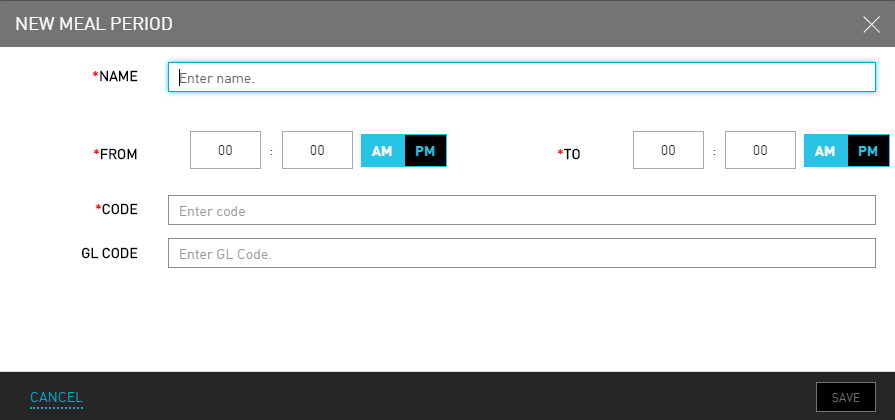Focus the Enter name field
This screenshot has width=895, height=420.
(522, 77)
